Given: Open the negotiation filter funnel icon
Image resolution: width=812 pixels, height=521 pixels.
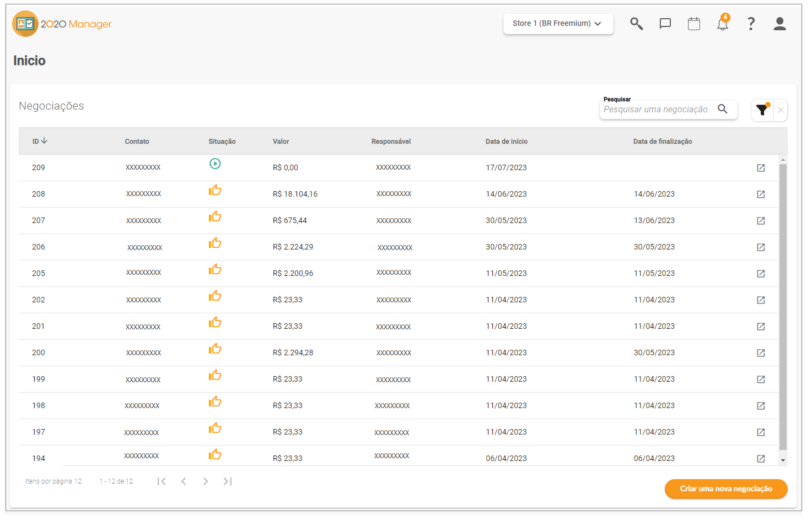Looking at the screenshot, I should click(762, 110).
